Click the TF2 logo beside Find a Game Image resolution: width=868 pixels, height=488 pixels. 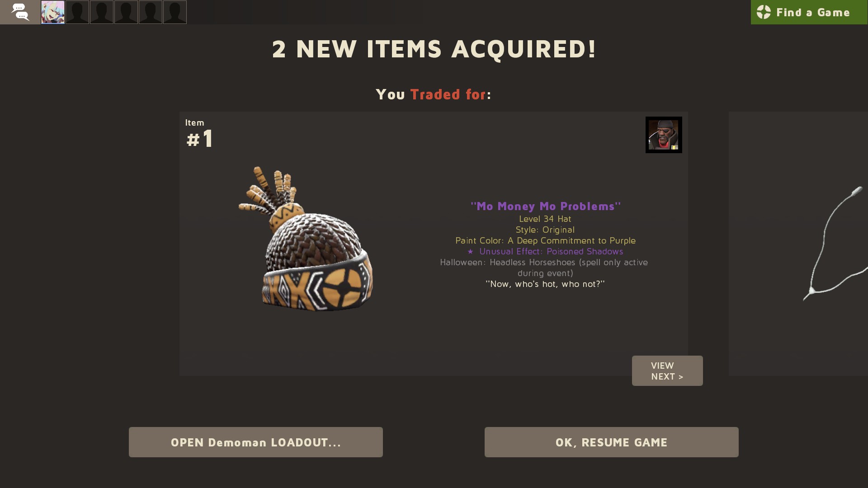(x=764, y=12)
